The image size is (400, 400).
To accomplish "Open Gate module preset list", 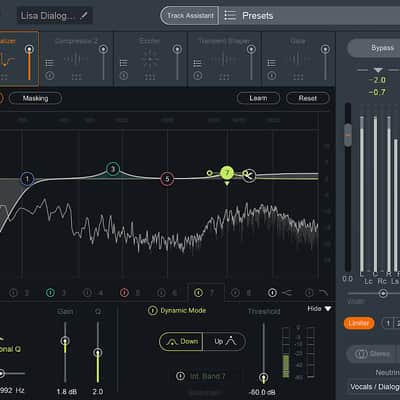I will pyautogui.click(x=271, y=63).
